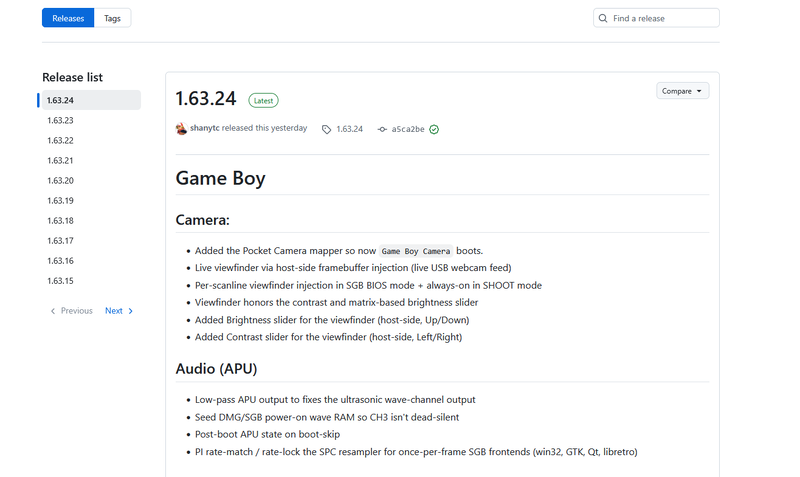Select release 1.63.20 in the release list
The image size is (800, 477).
pos(60,181)
